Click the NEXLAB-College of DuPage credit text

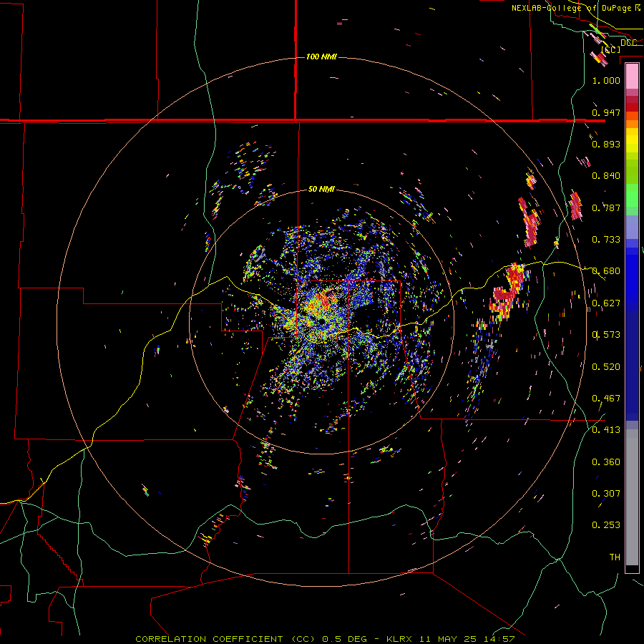tap(576, 8)
